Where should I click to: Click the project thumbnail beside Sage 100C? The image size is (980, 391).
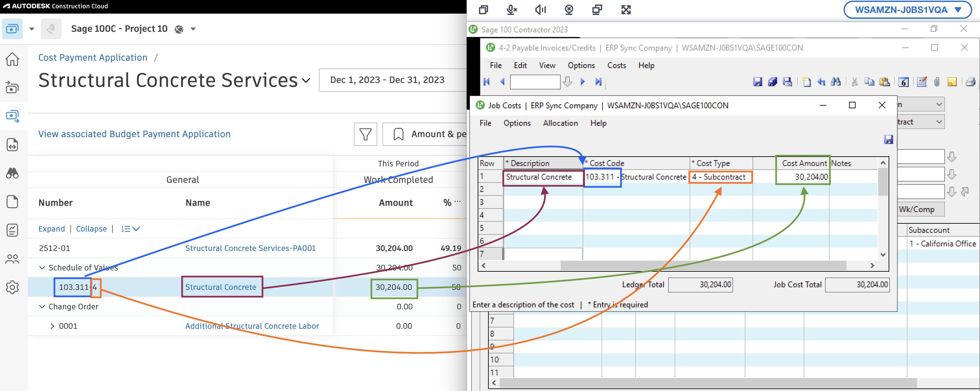pyautogui.click(x=51, y=29)
